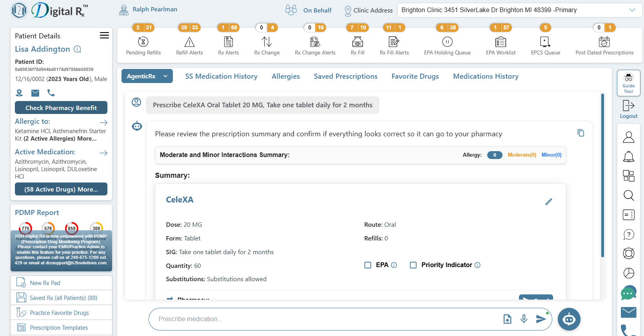Viewport: 644px width, 336px height.
Task: Open Rx Change Alerts icon
Action: coord(315,42)
